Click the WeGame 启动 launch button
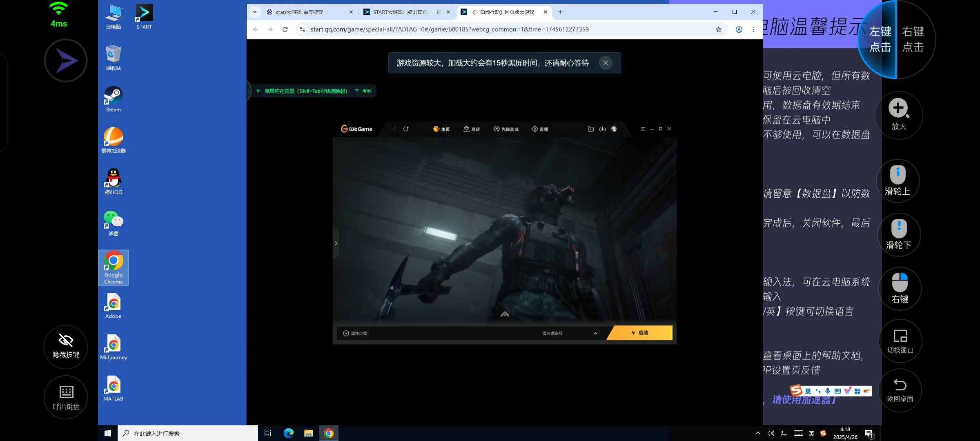 tap(640, 333)
